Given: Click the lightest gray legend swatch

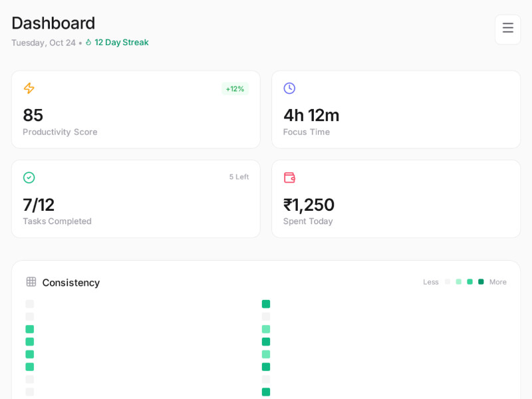Looking at the screenshot, I should (x=448, y=282).
